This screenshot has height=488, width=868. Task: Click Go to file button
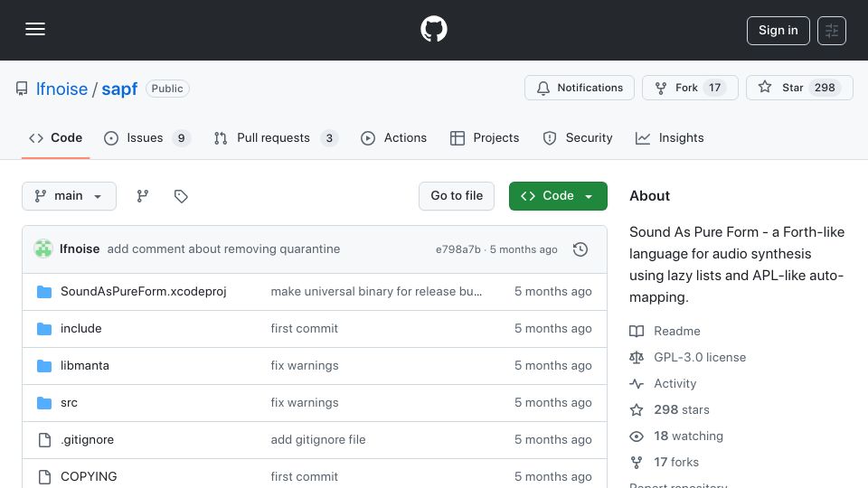point(457,196)
